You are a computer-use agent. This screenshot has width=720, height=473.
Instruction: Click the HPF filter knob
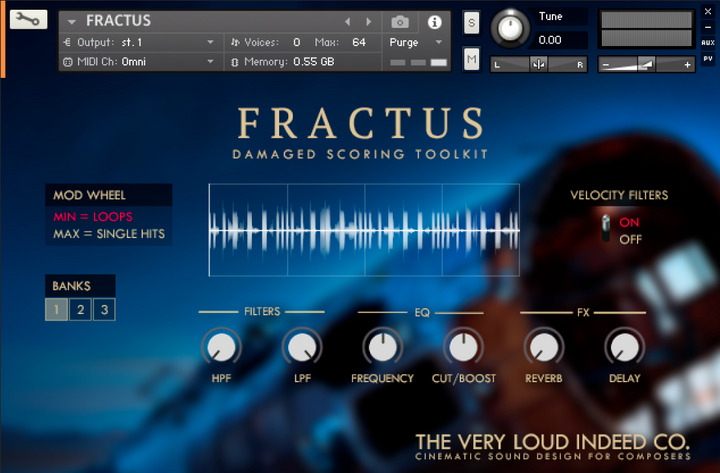(x=221, y=348)
